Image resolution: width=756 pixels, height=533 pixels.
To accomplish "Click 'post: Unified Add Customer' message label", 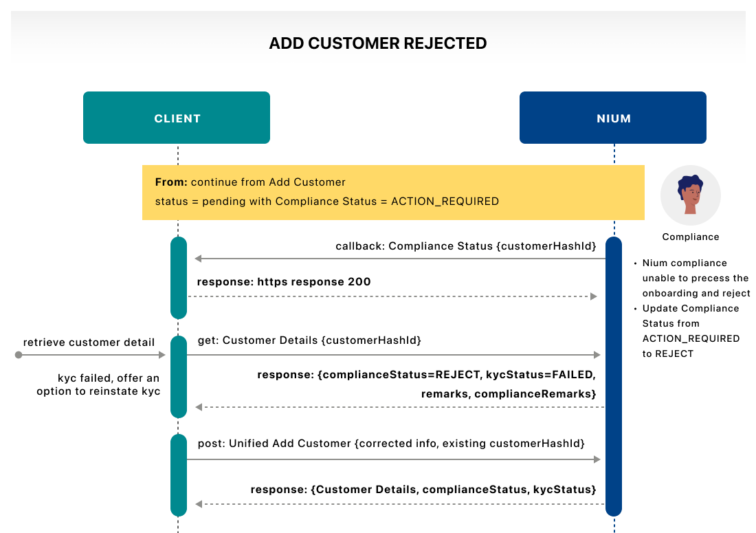I will (x=391, y=444).
